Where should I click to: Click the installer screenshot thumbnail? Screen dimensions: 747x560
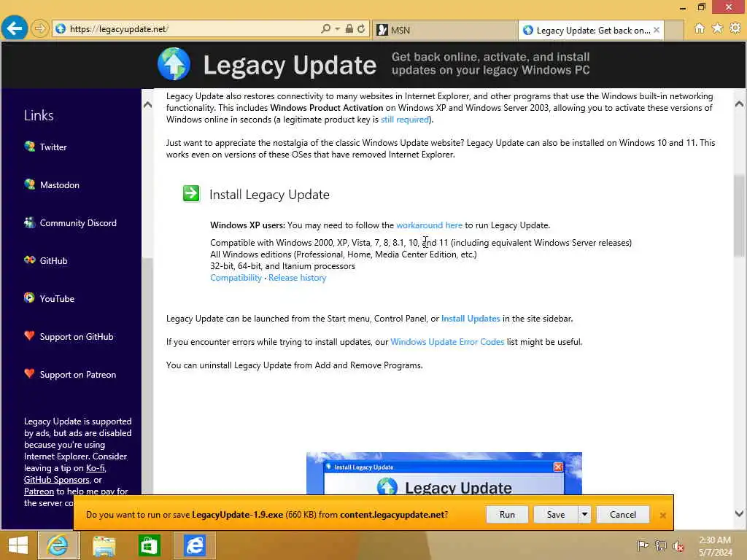tap(444, 473)
